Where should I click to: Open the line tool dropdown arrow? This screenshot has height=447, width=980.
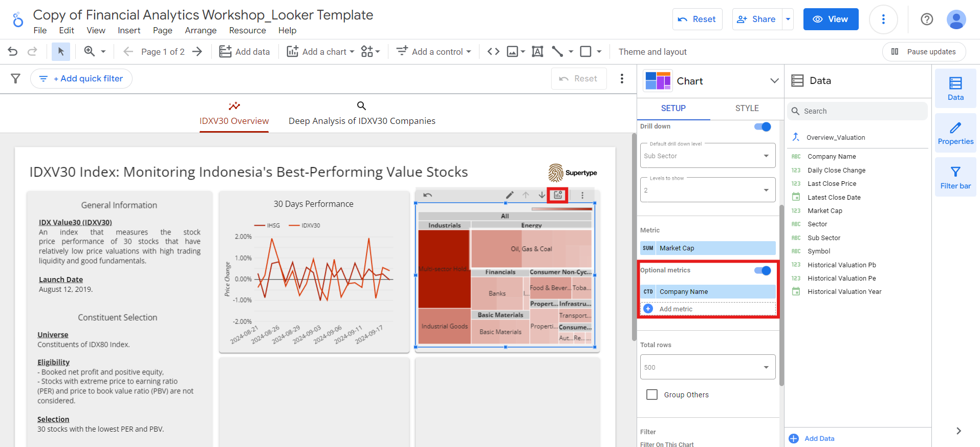tap(571, 51)
